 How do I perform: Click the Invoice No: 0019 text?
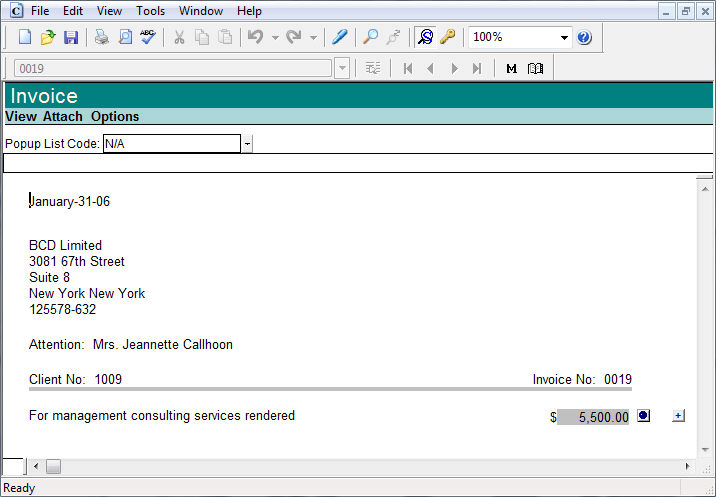pos(582,379)
